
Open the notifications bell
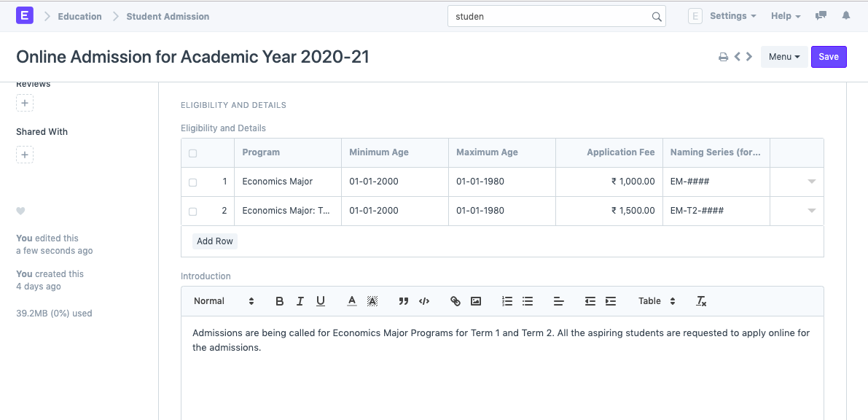(845, 15)
